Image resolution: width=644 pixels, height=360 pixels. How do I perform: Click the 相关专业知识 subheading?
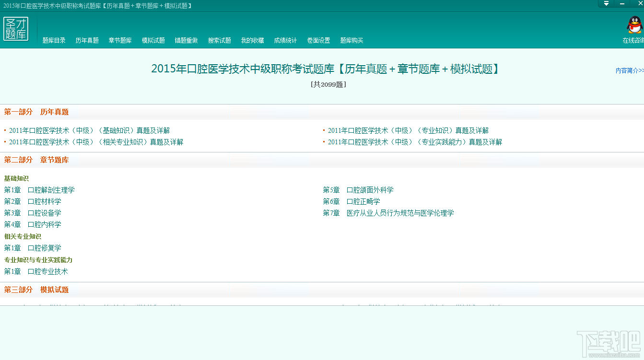pos(23,236)
